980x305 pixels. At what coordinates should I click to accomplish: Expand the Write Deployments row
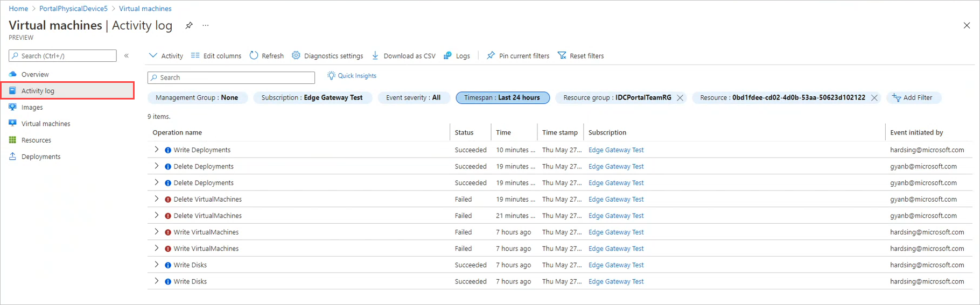click(157, 150)
